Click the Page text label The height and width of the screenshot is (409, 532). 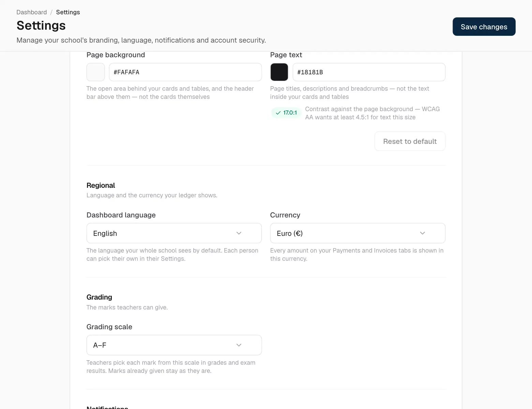[286, 55]
